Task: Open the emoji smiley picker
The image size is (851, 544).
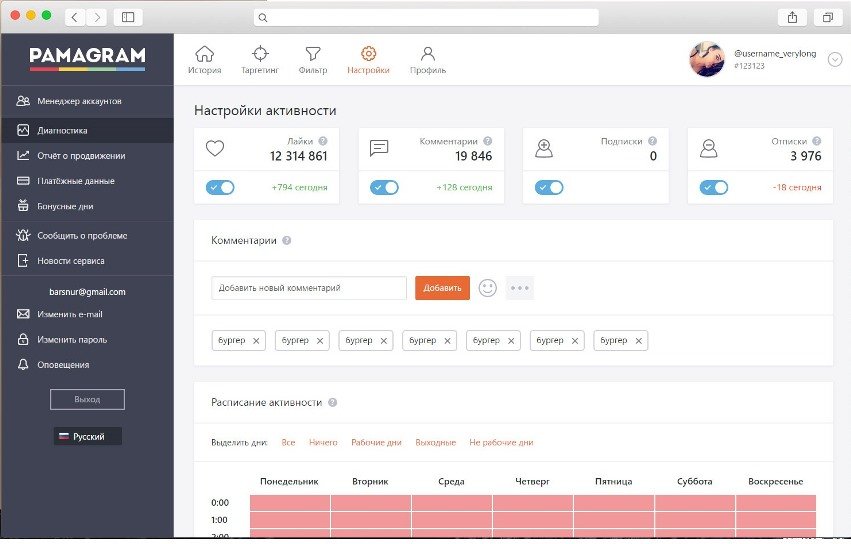Action: click(487, 288)
